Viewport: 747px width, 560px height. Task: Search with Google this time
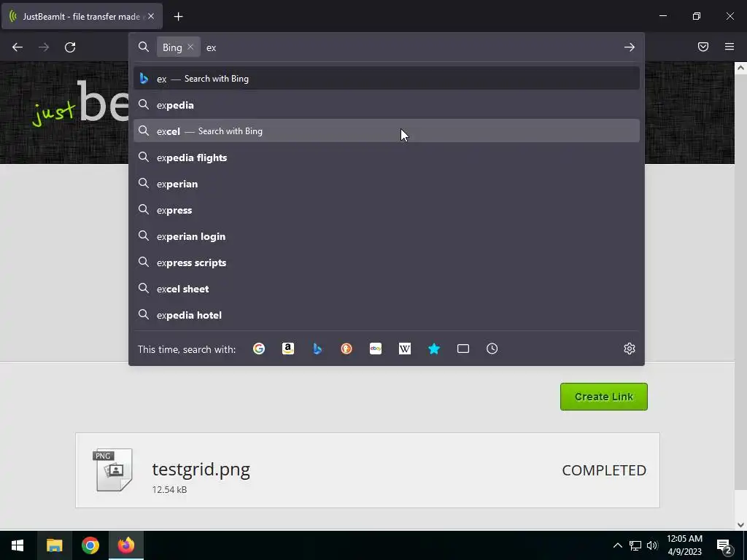(x=259, y=349)
